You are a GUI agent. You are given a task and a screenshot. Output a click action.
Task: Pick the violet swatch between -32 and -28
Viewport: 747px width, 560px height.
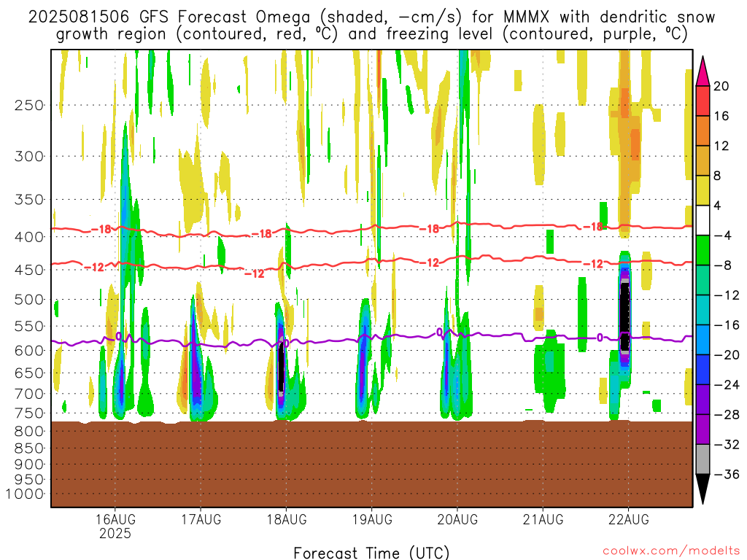tap(703, 429)
